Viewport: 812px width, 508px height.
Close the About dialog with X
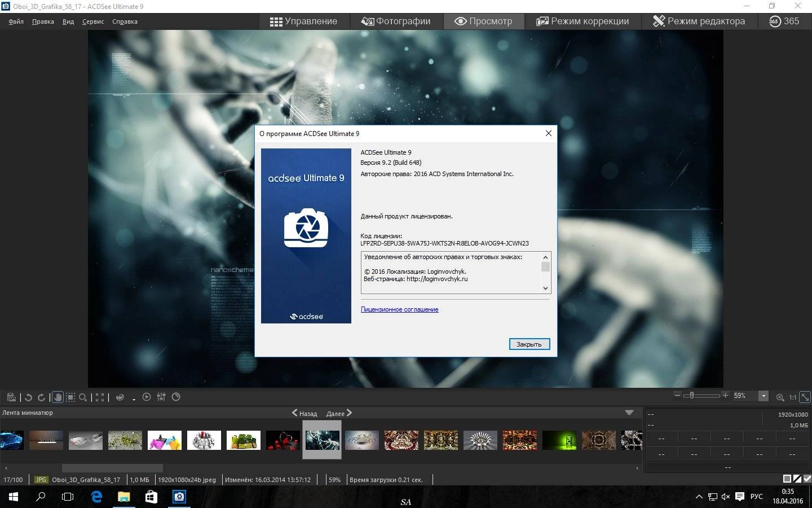point(548,133)
